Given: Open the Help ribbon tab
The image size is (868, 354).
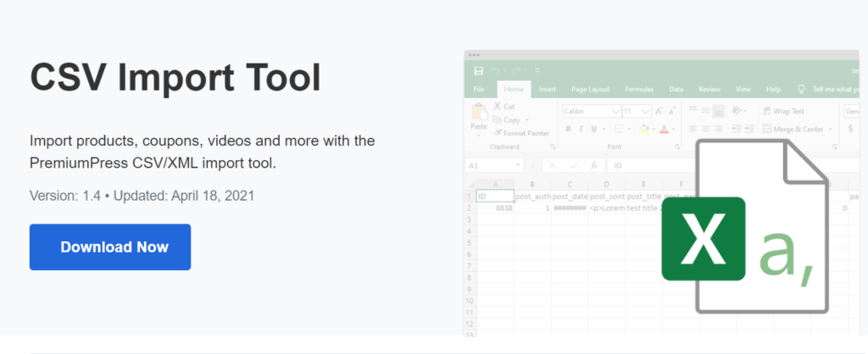Looking at the screenshot, I should tap(773, 89).
